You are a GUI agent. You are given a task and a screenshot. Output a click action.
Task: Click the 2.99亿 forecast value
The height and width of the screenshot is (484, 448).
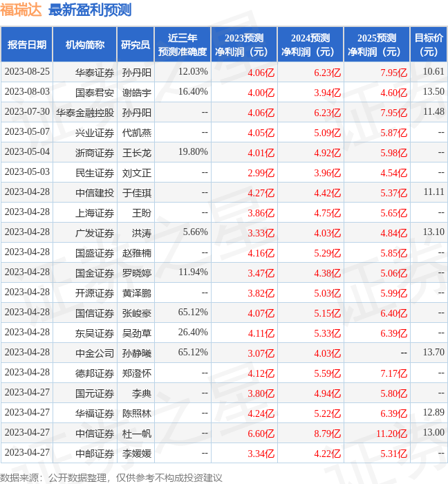[x=261, y=173]
